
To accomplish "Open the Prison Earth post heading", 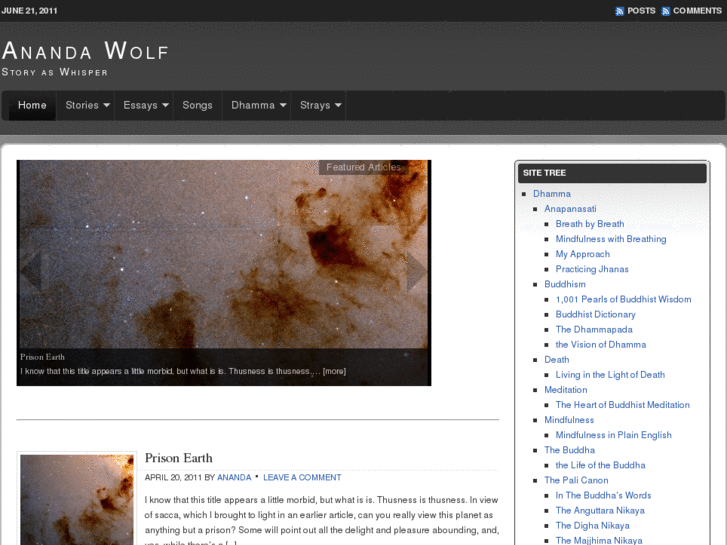I will [179, 458].
